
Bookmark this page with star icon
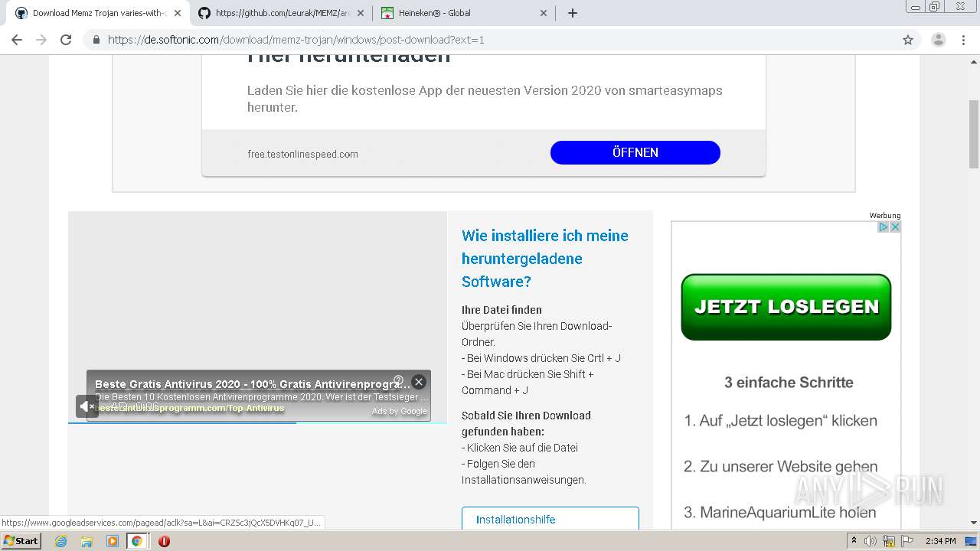[908, 40]
